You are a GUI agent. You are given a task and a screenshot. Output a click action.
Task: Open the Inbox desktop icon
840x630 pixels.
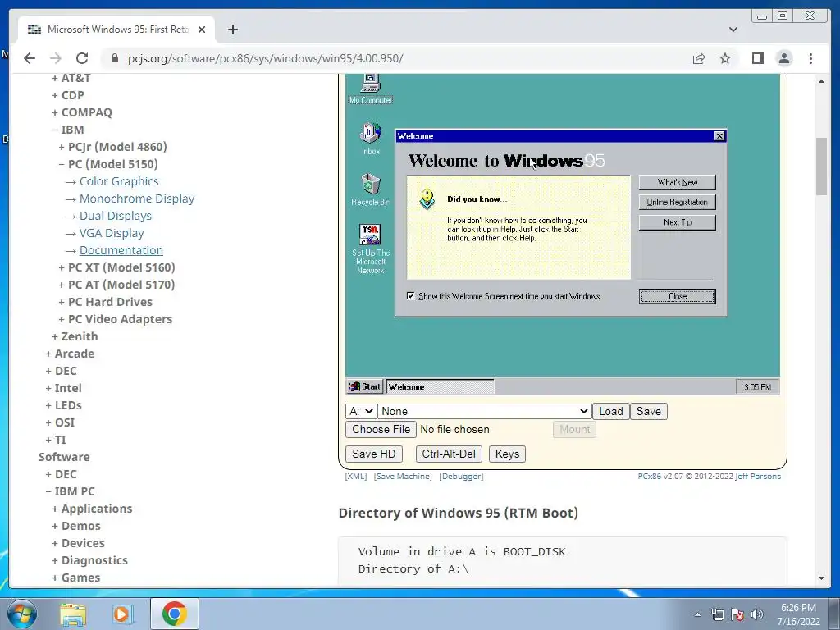click(x=370, y=139)
